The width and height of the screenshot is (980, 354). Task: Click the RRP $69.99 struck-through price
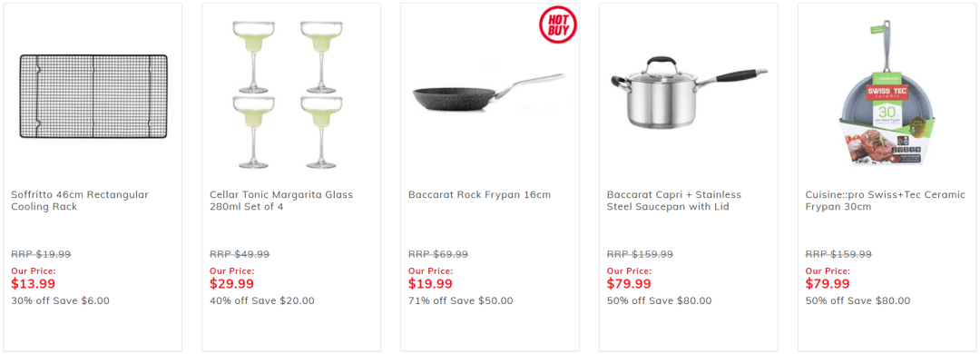(438, 254)
